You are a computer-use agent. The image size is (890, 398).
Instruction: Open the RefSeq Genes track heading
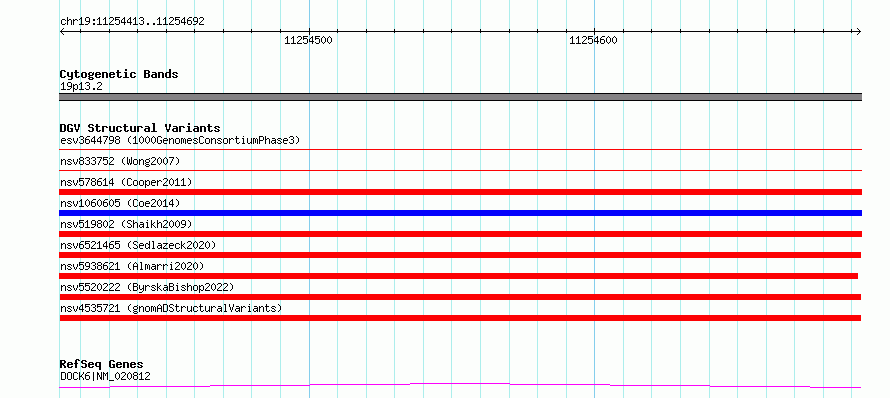101,364
